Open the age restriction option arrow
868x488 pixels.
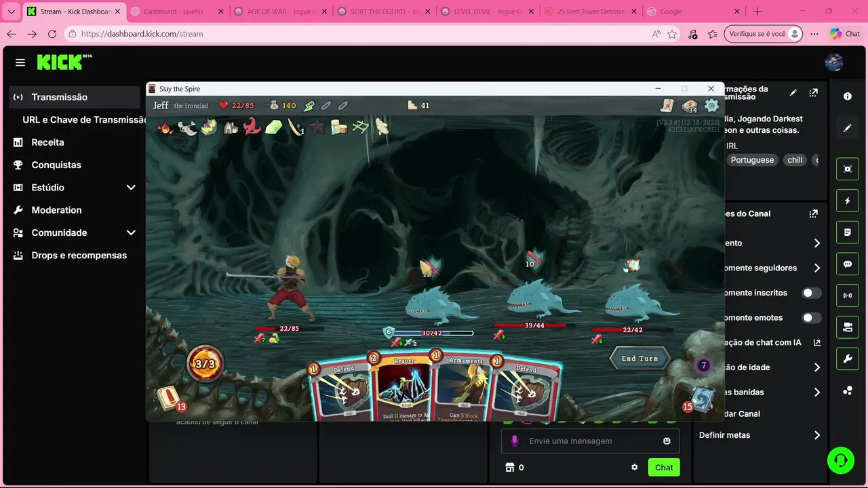pyautogui.click(x=817, y=367)
